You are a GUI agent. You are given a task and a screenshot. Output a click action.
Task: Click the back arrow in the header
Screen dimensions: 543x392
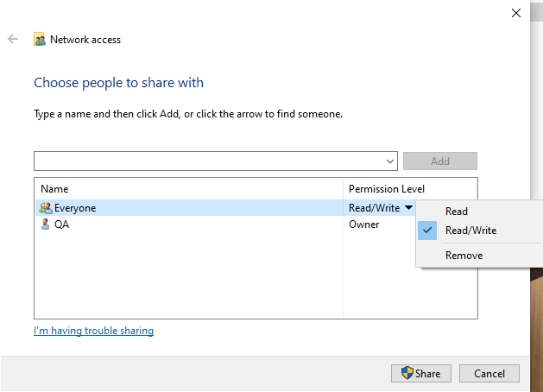pyautogui.click(x=13, y=39)
